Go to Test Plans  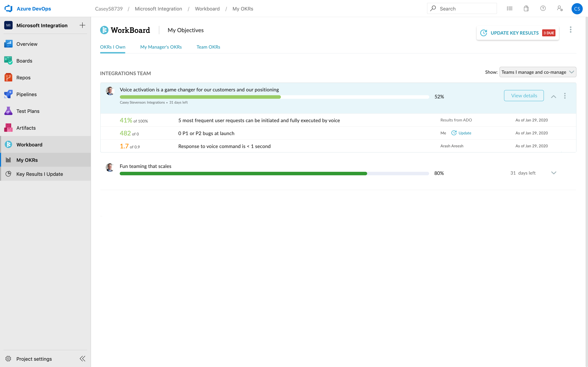28,111
